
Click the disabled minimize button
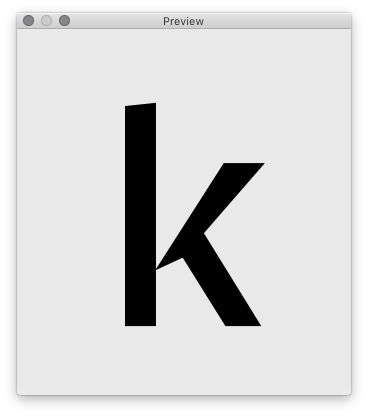coord(46,21)
